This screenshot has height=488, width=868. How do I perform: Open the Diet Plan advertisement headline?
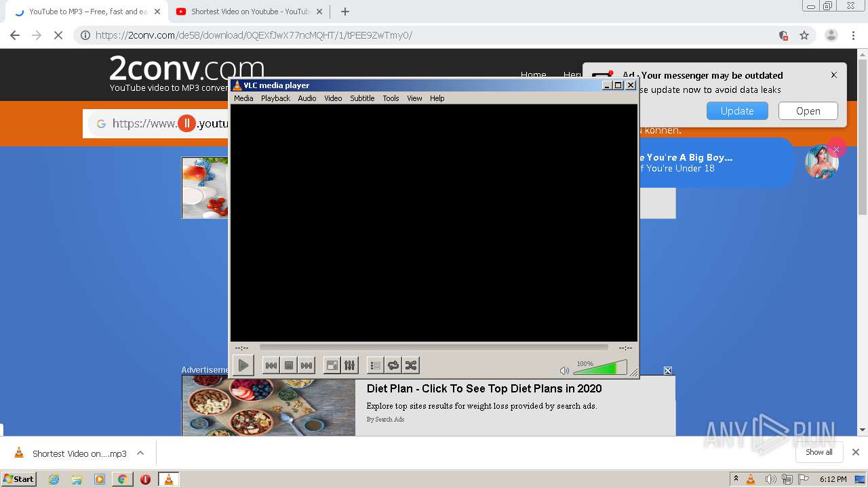pos(484,388)
